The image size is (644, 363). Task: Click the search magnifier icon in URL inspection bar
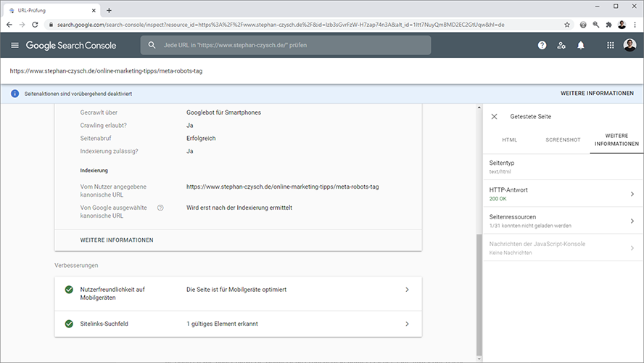click(152, 45)
